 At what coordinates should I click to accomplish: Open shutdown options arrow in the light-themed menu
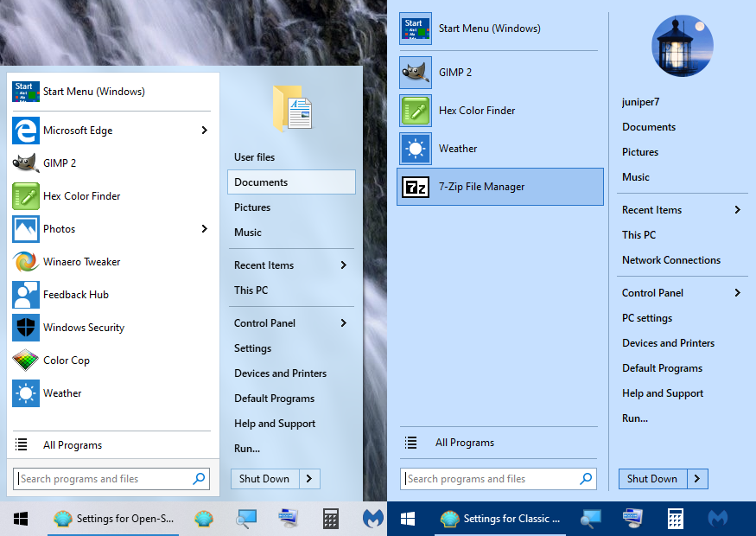tap(309, 479)
